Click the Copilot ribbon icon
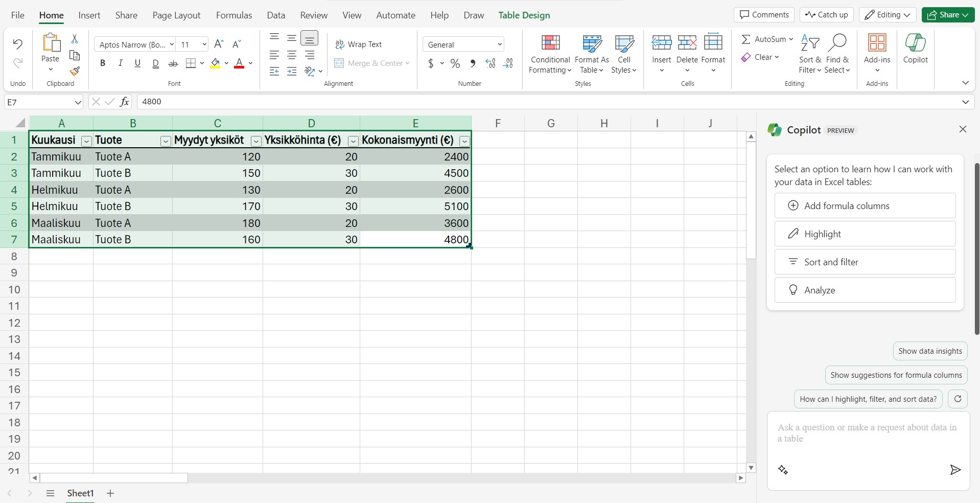The image size is (980, 503). 915,50
